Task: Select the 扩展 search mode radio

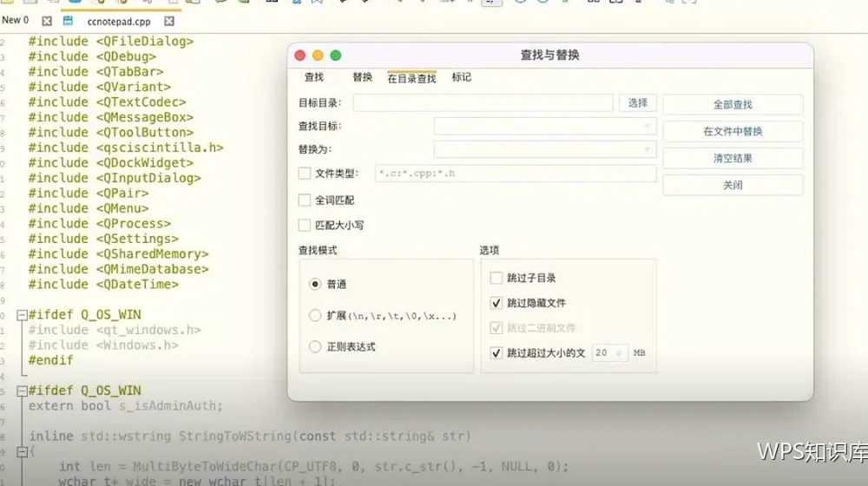Action: tap(315, 316)
